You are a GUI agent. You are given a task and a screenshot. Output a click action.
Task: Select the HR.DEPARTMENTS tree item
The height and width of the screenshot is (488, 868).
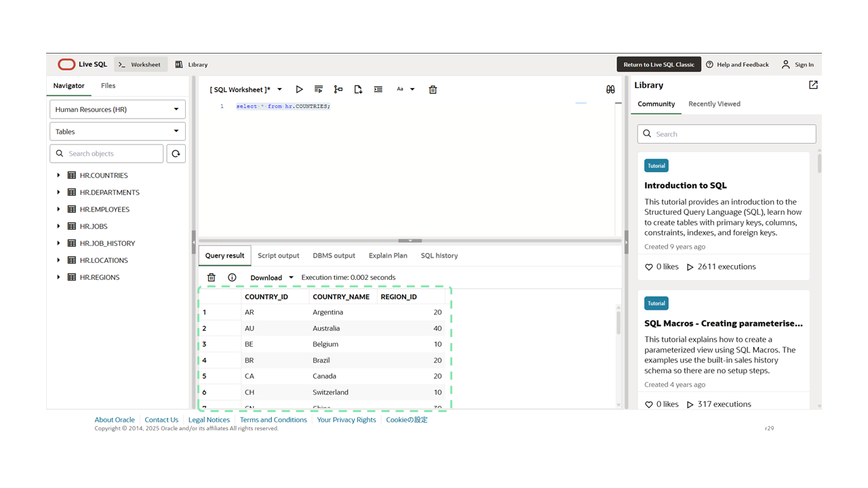[x=109, y=192]
